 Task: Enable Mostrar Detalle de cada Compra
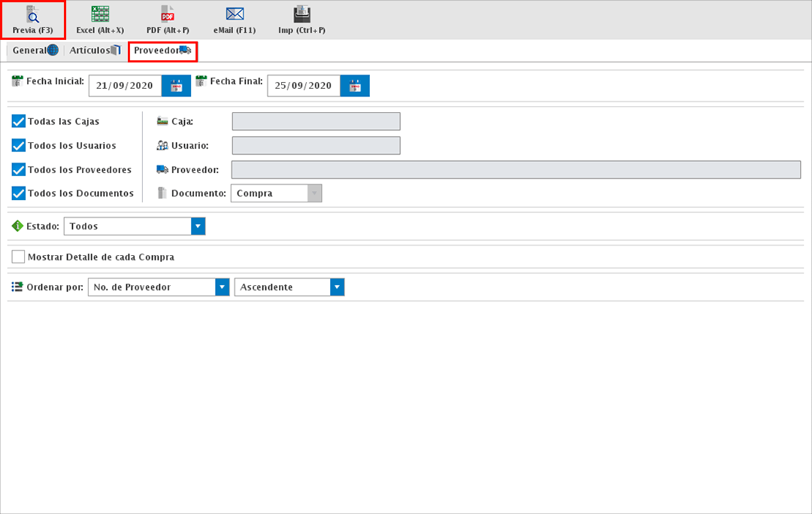(x=19, y=257)
